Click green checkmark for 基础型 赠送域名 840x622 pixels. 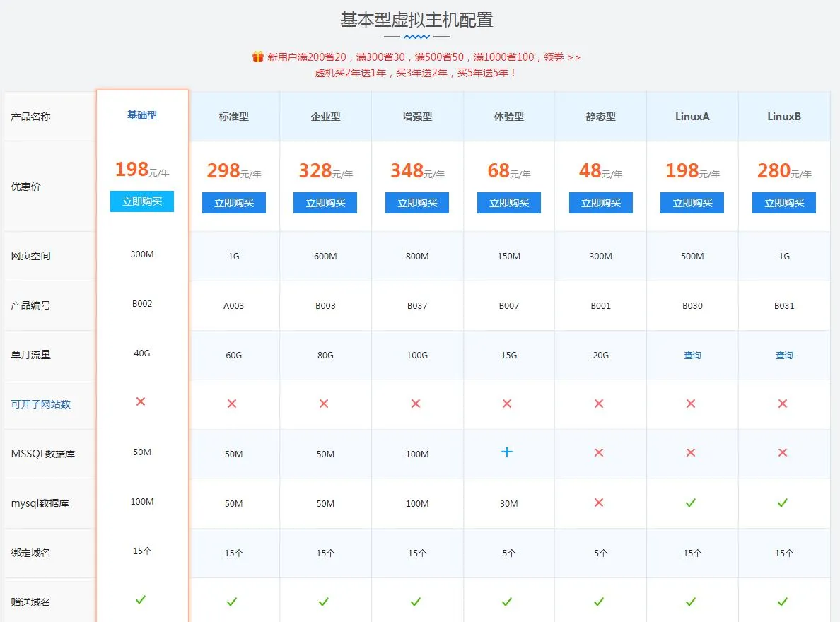141,599
